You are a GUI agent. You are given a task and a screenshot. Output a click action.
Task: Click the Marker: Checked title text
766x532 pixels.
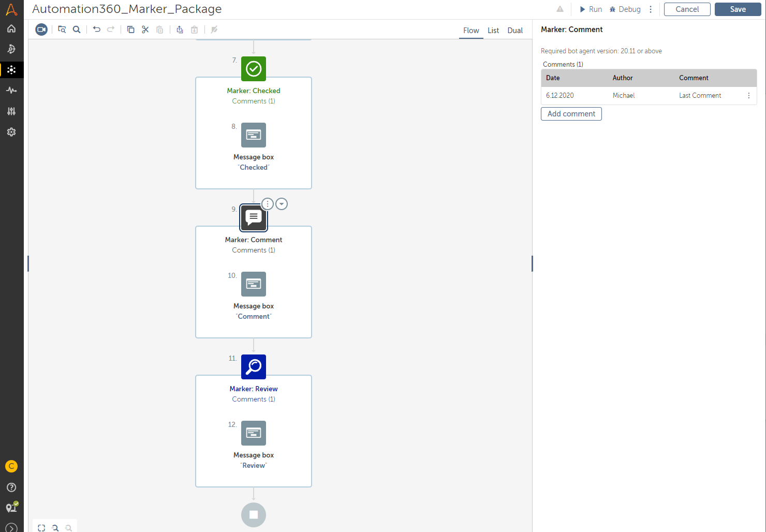254,91
